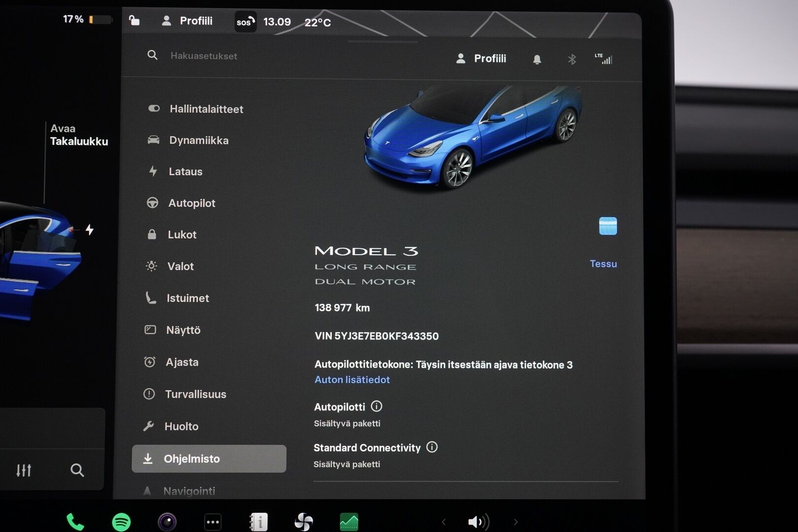The image size is (798, 532).
Task: Open the dashcam camera app
Action: (167, 522)
